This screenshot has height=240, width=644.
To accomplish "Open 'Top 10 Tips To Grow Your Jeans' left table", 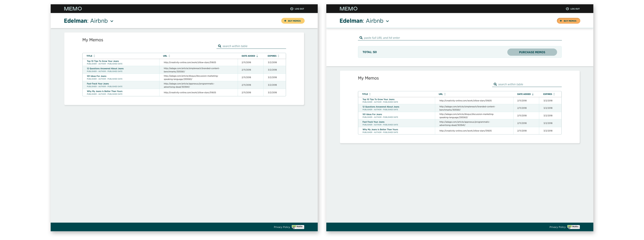I will [x=103, y=61].
